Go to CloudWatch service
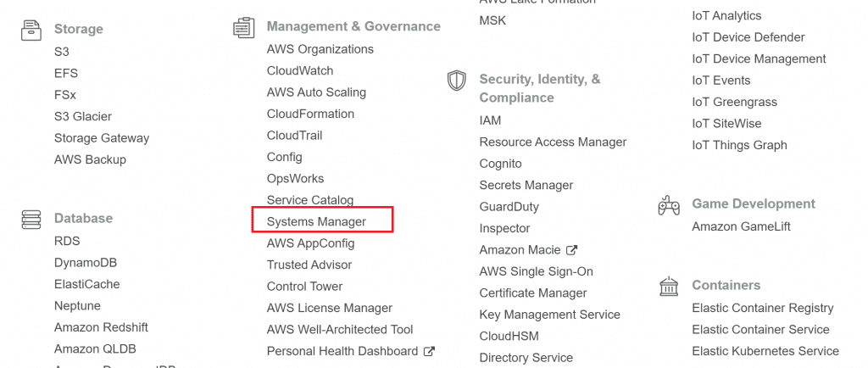Screen dimensions: 868x368 (300, 70)
